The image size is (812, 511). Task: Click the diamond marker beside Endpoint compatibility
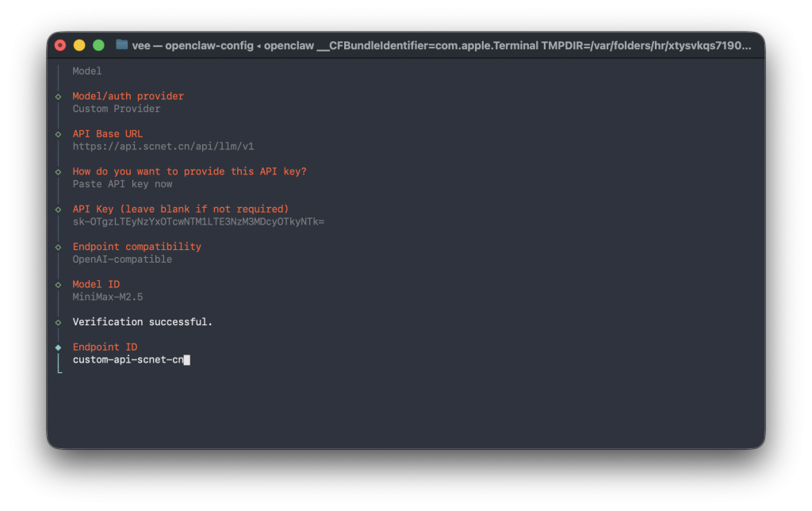tap(58, 247)
